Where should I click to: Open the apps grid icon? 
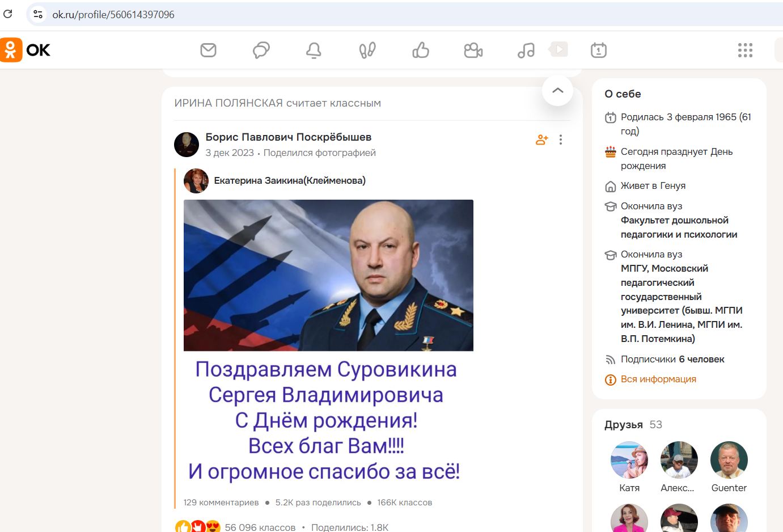coord(745,50)
